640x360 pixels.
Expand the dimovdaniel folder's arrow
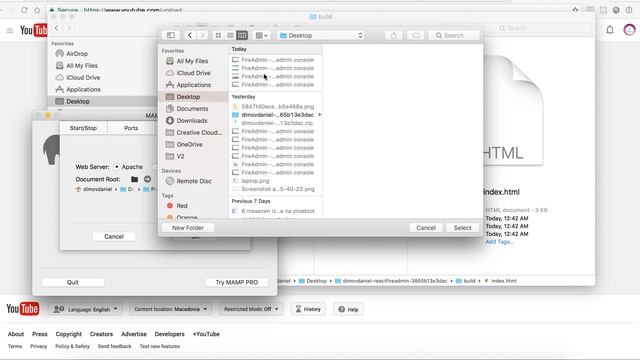pyautogui.click(x=320, y=115)
